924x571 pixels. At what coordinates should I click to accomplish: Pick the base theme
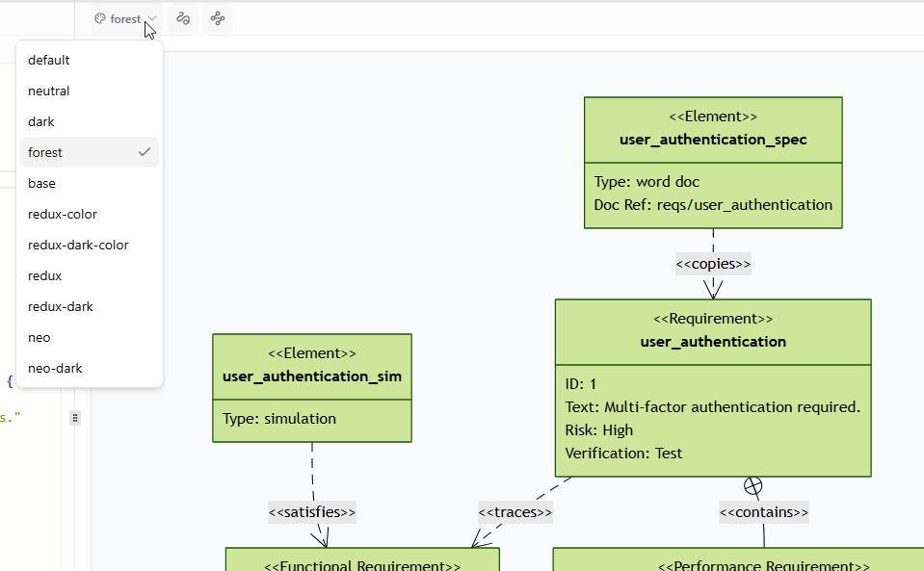click(x=90, y=183)
